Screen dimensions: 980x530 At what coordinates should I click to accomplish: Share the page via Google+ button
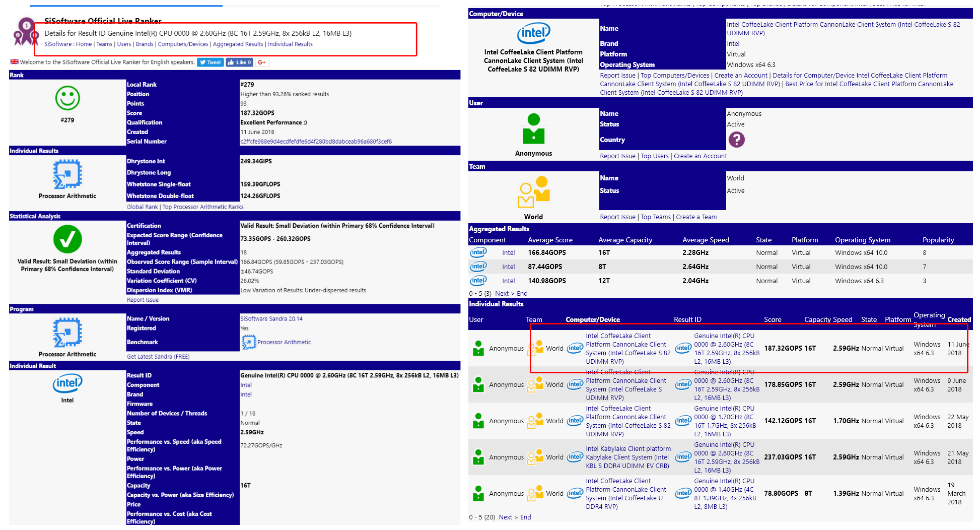(x=262, y=62)
